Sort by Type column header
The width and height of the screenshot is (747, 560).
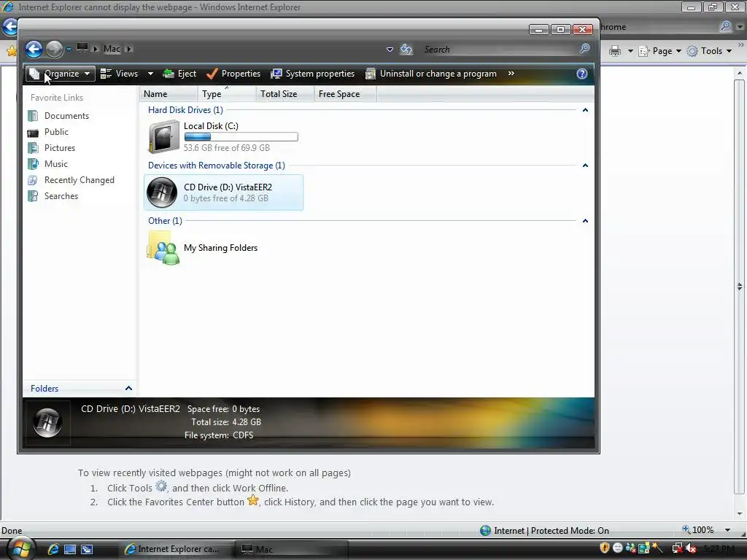(227, 94)
